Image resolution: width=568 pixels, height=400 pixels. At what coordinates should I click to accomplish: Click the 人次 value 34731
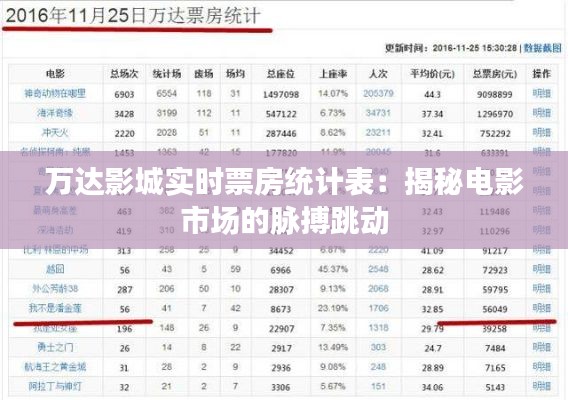[x=378, y=113]
